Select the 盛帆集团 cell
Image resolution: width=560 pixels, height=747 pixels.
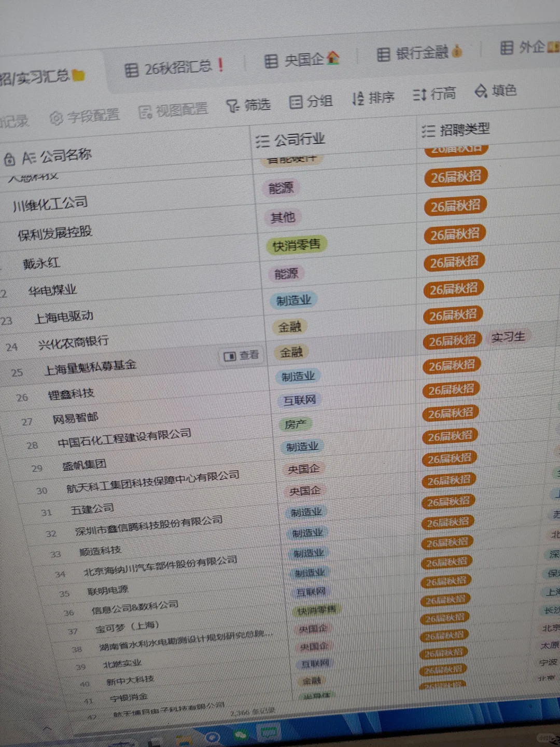pyautogui.click(x=84, y=464)
